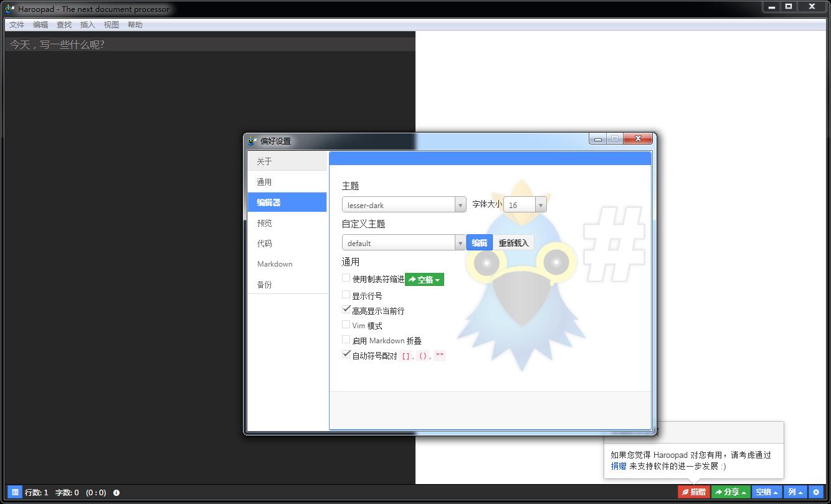
Task: Click the 字数: 0 status text
Action: click(67, 493)
